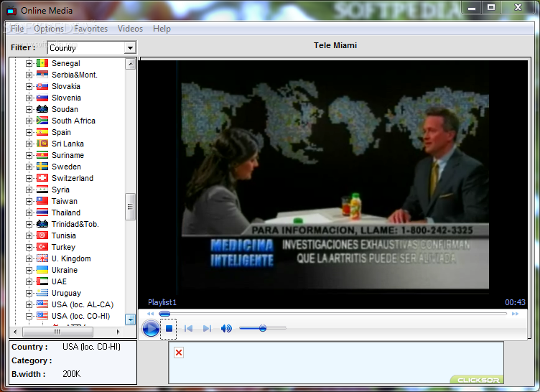Expand the Spain tree node
The width and height of the screenshot is (540, 392).
pyautogui.click(x=29, y=132)
